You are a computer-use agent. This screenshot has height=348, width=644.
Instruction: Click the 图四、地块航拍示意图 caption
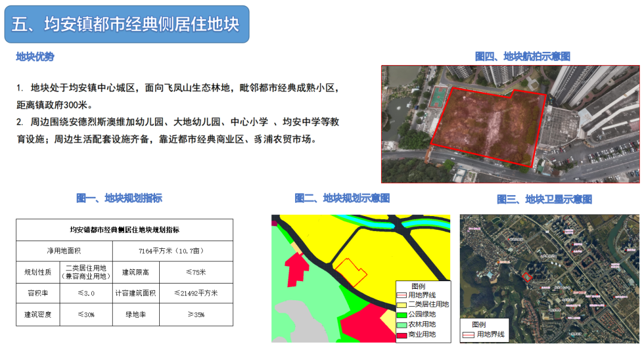(x=522, y=56)
